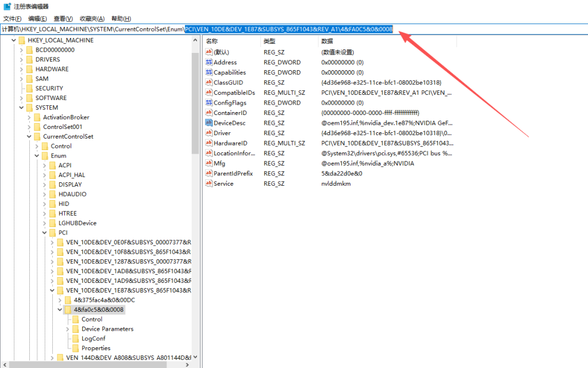Click the ConfigFlags binary value icon
This screenshot has width=588, height=368.
point(209,103)
